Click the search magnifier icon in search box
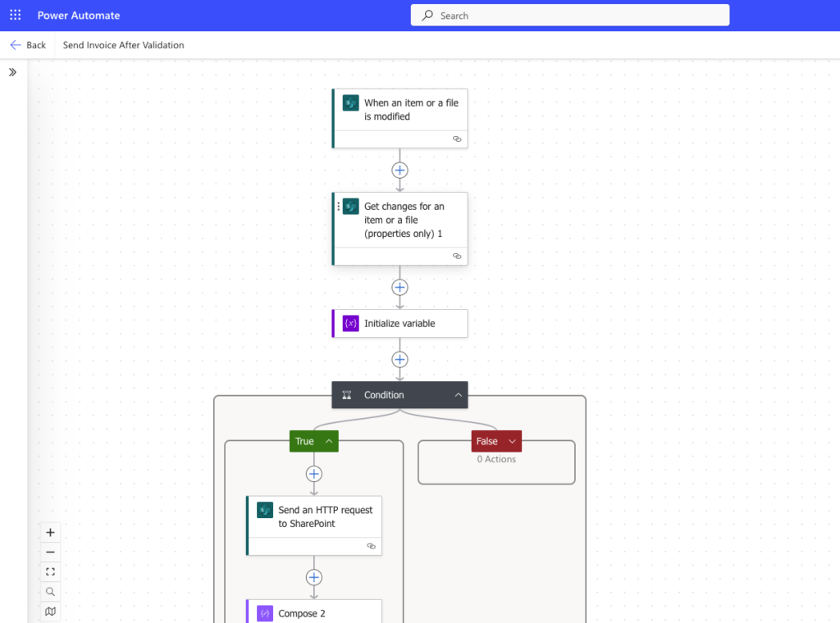This screenshot has height=623, width=840. tap(427, 16)
